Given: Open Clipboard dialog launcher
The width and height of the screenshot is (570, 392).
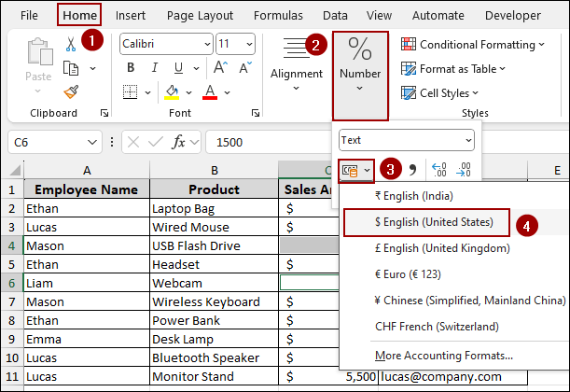Looking at the screenshot, I should [x=104, y=113].
